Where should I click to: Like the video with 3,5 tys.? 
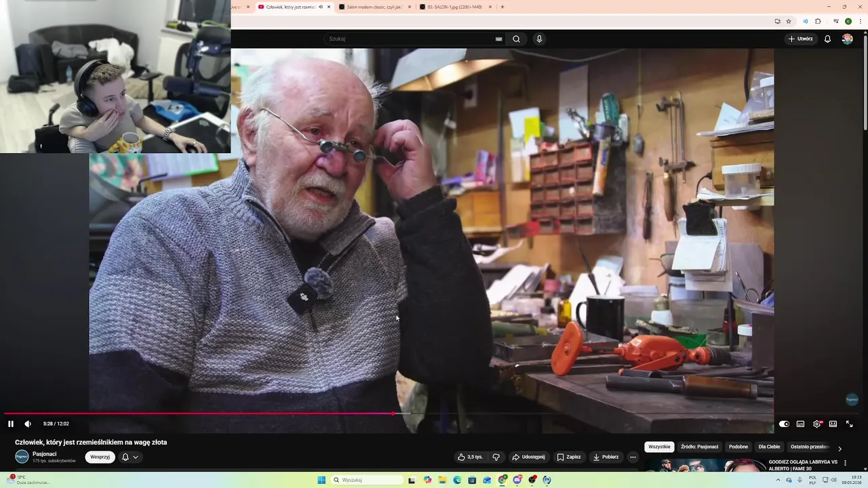click(x=470, y=457)
